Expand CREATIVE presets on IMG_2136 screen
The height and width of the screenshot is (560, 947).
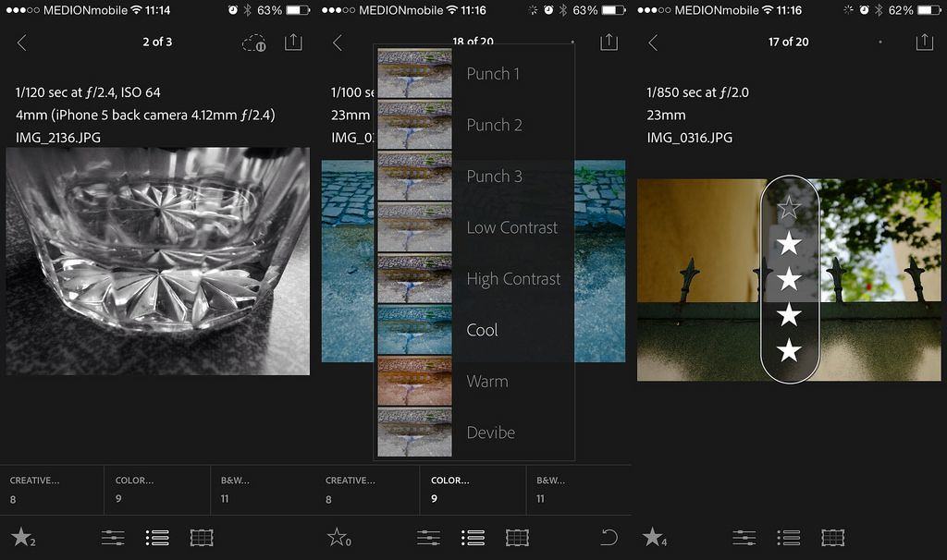pos(52,490)
